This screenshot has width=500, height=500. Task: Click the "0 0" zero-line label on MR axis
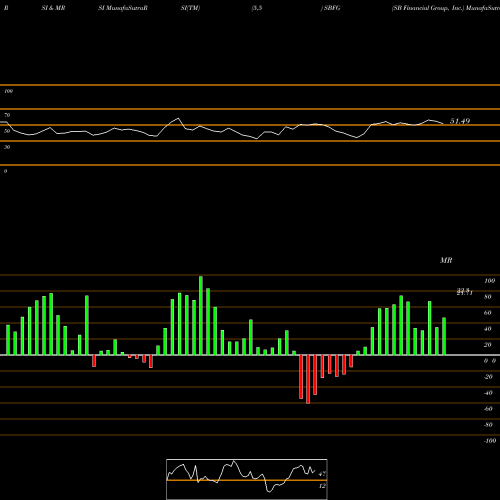click(490, 361)
